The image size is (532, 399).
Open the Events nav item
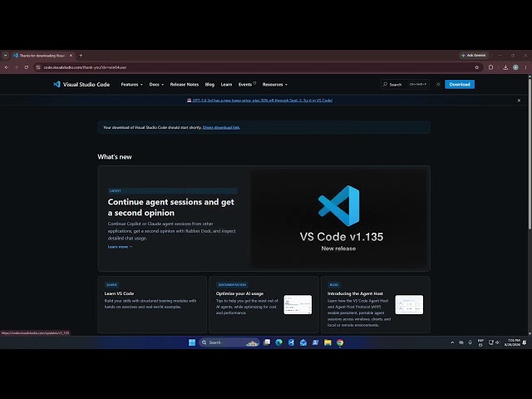tap(247, 85)
